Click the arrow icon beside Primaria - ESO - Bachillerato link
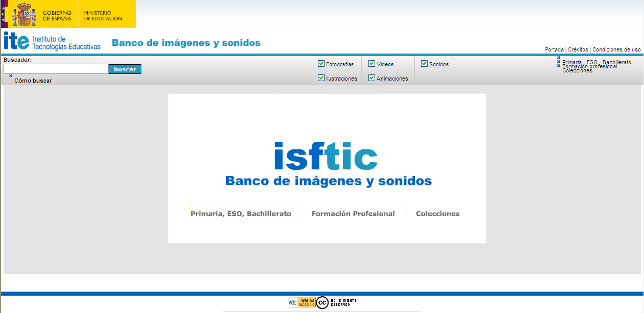This screenshot has height=313, width=644. click(x=558, y=57)
